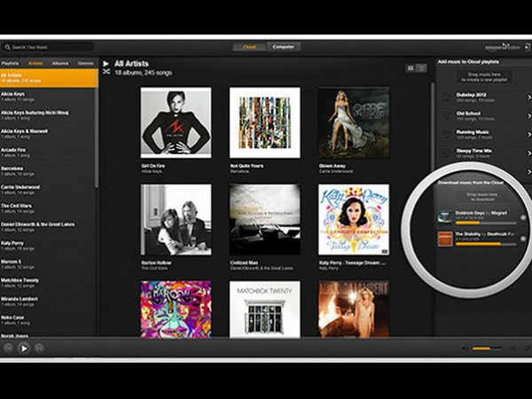Image resolution: width=532 pixels, height=399 pixels.
Task: Select Alicia Keys featuring Nicki Minaj
Action: 49,115
